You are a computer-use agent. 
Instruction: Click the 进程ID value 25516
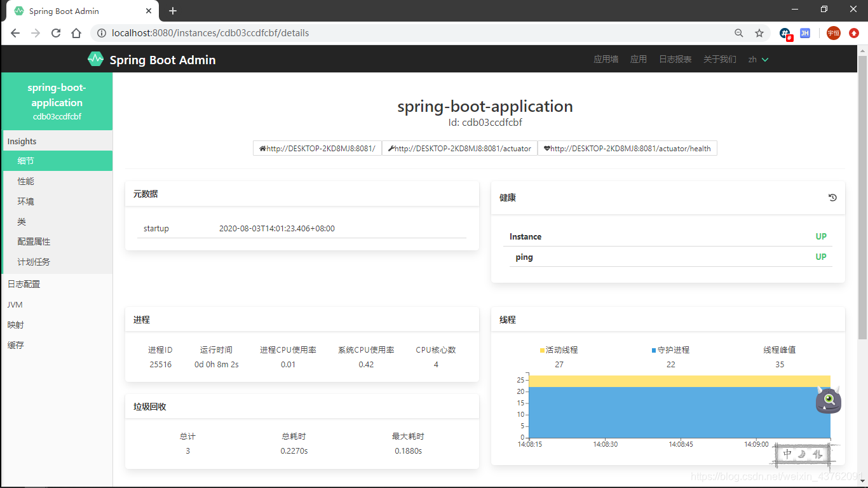click(160, 365)
